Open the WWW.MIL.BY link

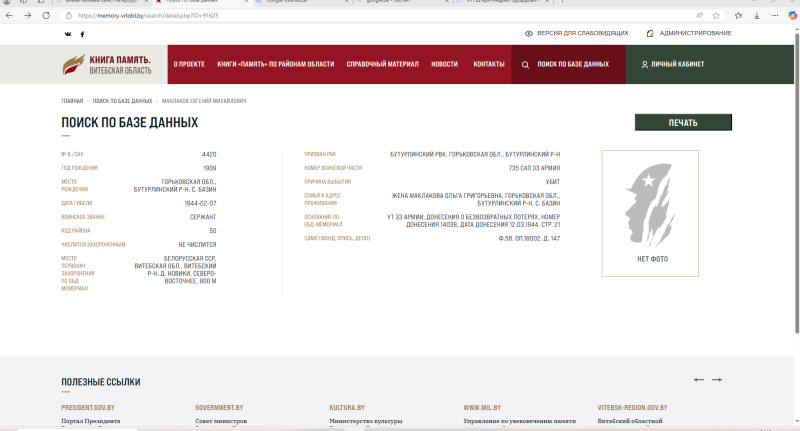(482, 408)
